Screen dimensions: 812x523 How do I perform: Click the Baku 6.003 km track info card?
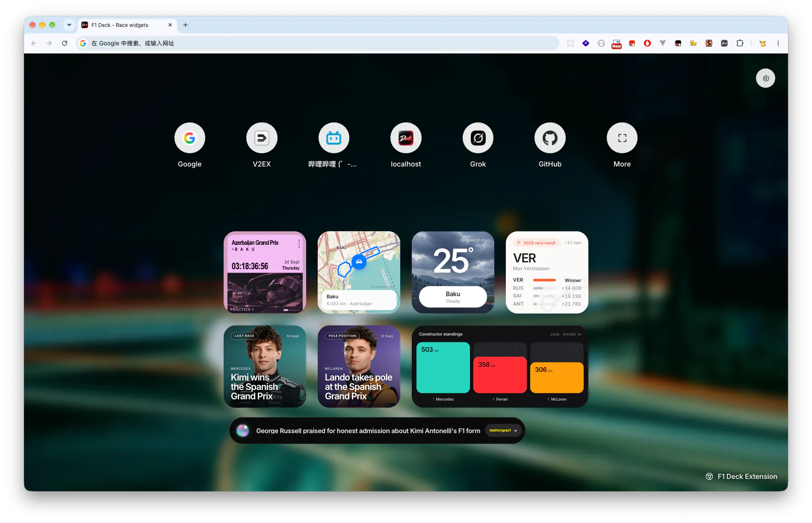359,300
